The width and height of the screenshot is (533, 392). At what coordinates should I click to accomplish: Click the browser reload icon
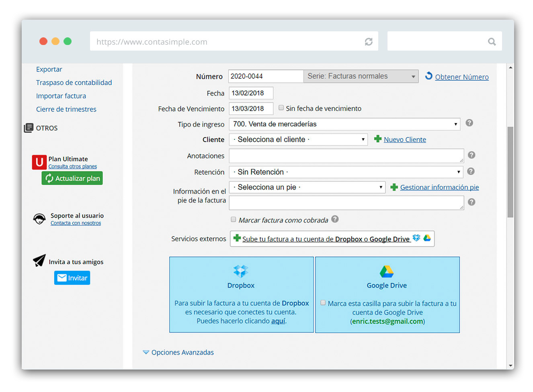point(369,41)
